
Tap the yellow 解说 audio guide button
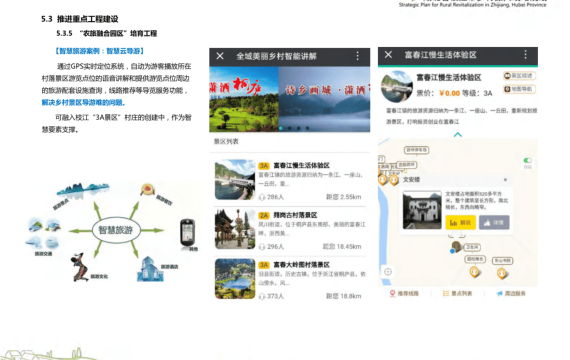click(x=461, y=223)
